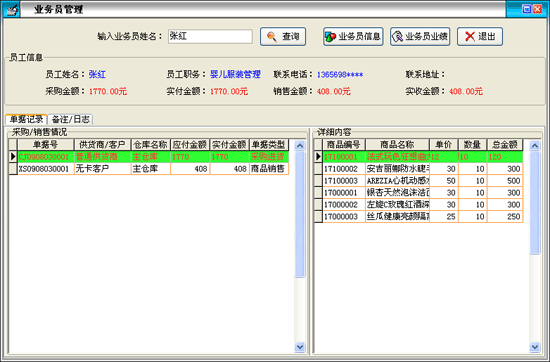Select product row 17000002
Image resolution: width=550 pixels, height=362 pixels.
(x=423, y=205)
